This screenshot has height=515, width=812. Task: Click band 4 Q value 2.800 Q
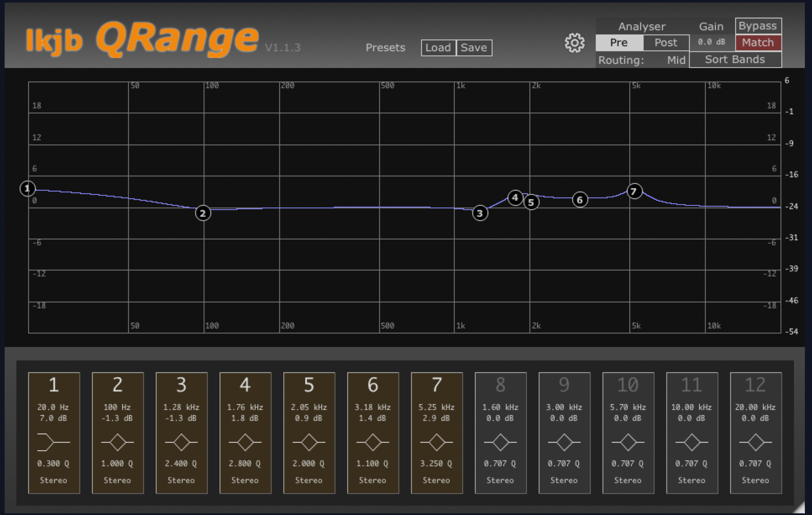[x=245, y=463]
